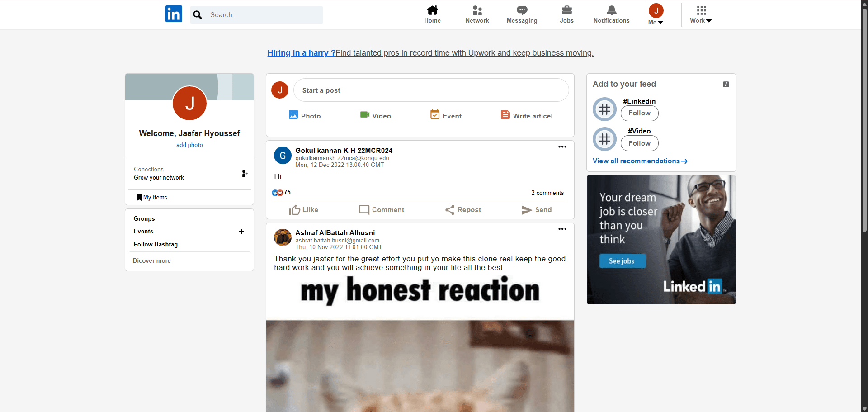Toggle Follow for #Video hashtag
Viewport: 868px width, 412px height.
[x=639, y=143]
